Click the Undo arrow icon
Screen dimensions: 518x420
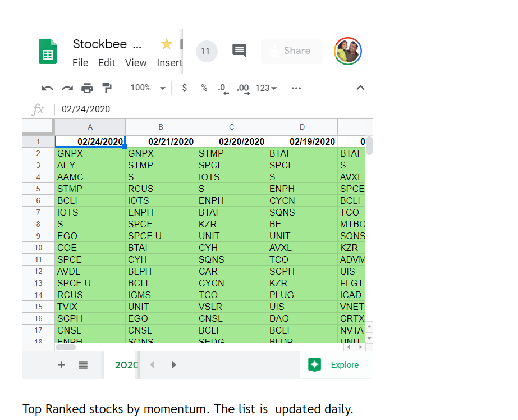(x=47, y=88)
